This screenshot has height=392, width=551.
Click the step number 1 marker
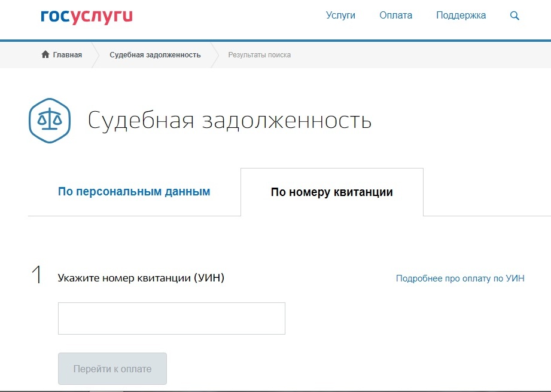(x=36, y=275)
